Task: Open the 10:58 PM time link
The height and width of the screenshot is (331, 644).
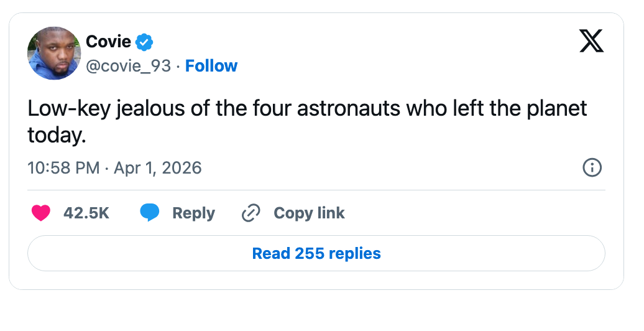Action: click(63, 168)
